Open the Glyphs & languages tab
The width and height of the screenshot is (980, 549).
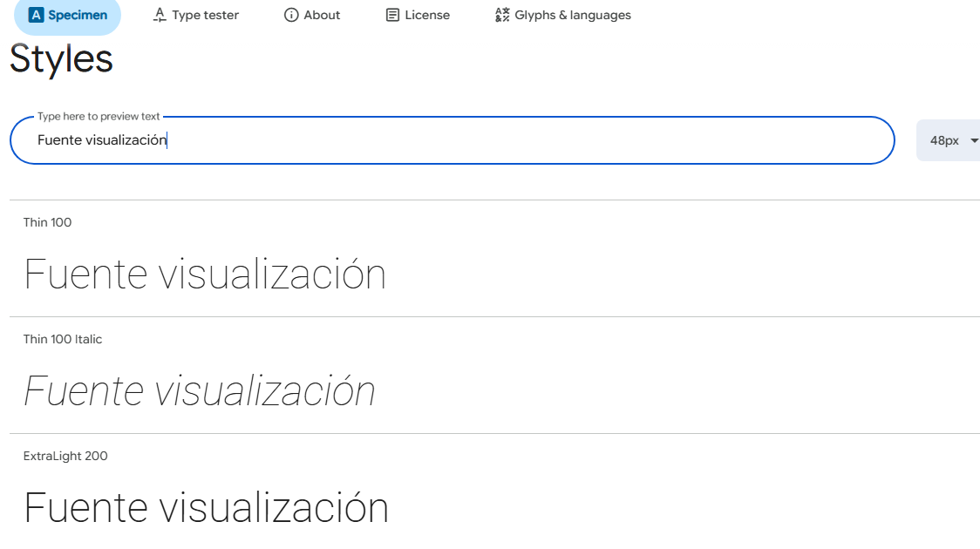tap(573, 15)
